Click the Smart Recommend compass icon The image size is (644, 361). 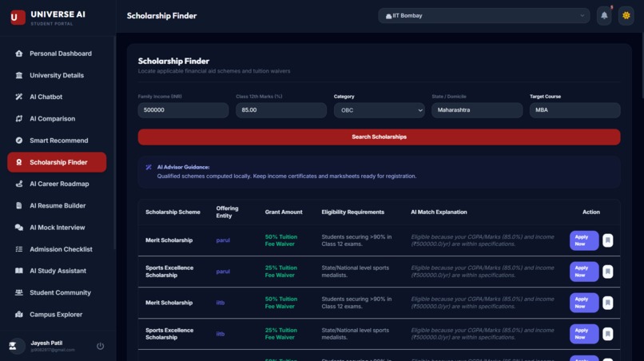click(19, 141)
